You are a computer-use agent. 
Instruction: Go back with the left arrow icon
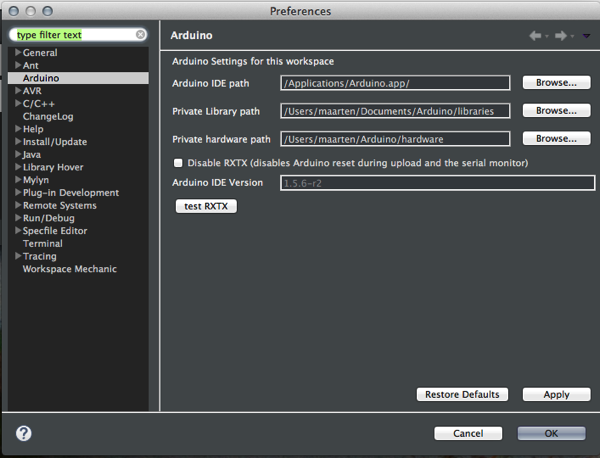pyautogui.click(x=535, y=36)
